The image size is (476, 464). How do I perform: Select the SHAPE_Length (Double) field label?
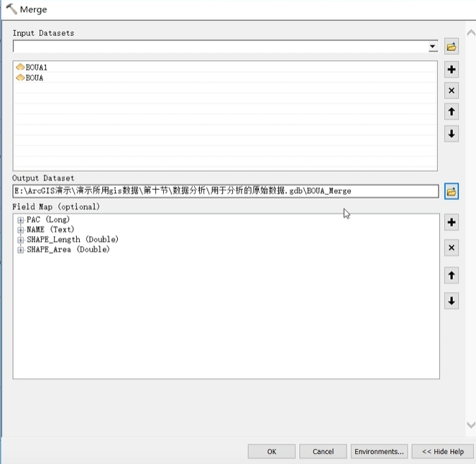pyautogui.click(x=73, y=240)
